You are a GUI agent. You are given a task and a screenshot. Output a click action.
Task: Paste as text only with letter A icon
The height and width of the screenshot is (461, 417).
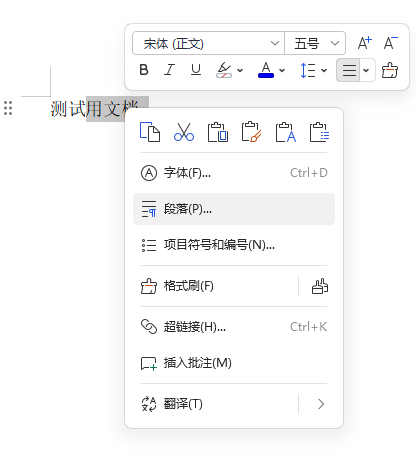[286, 132]
